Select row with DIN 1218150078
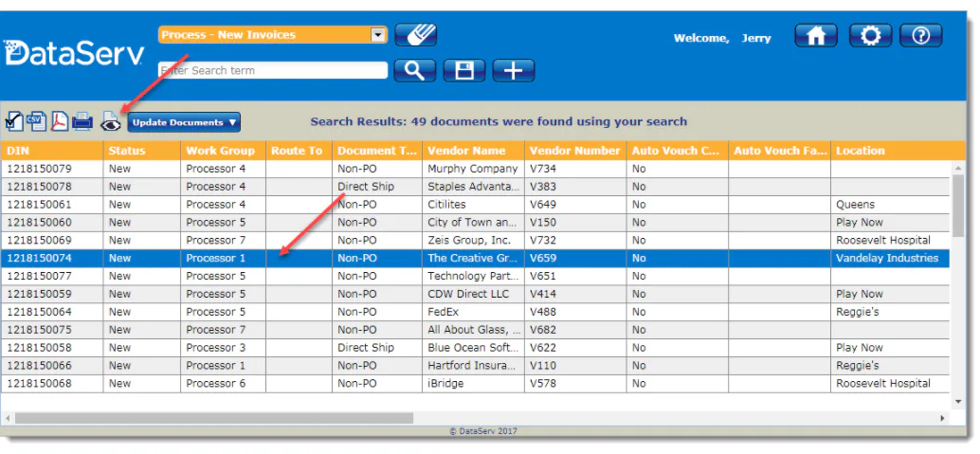The image size is (980, 454). coord(475,187)
